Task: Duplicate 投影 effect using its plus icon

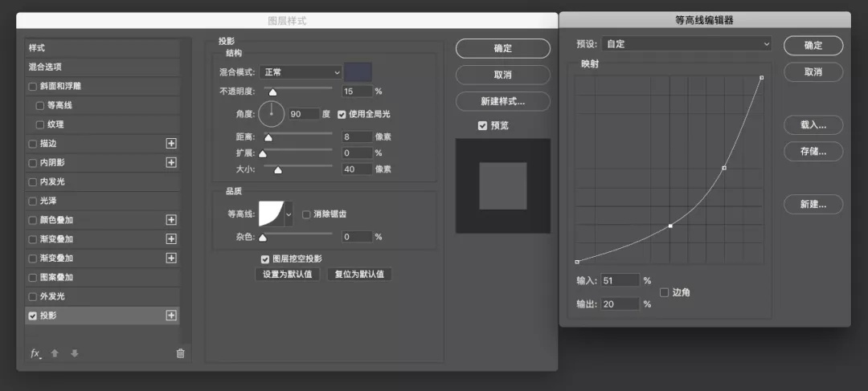Action: (x=170, y=316)
